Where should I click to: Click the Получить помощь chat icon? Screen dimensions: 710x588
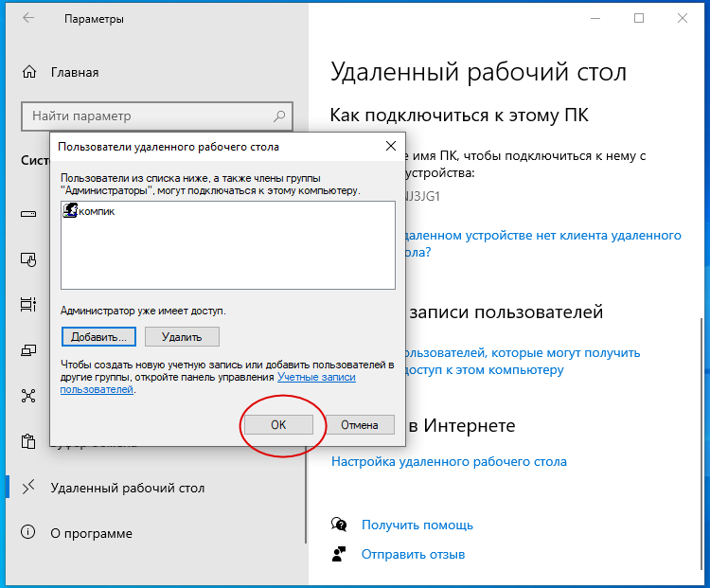[x=339, y=525]
